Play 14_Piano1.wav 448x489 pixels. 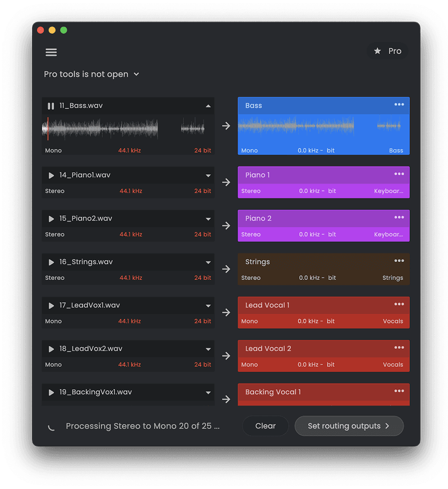click(x=51, y=176)
